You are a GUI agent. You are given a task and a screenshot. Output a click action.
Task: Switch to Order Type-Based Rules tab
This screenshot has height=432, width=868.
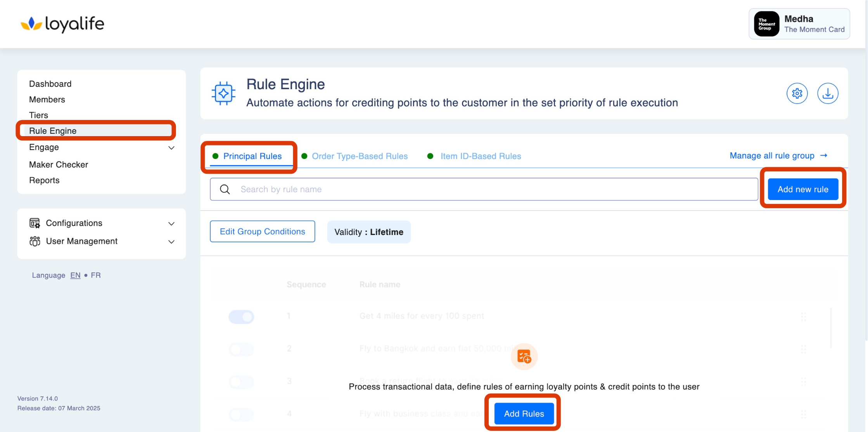pyautogui.click(x=360, y=156)
